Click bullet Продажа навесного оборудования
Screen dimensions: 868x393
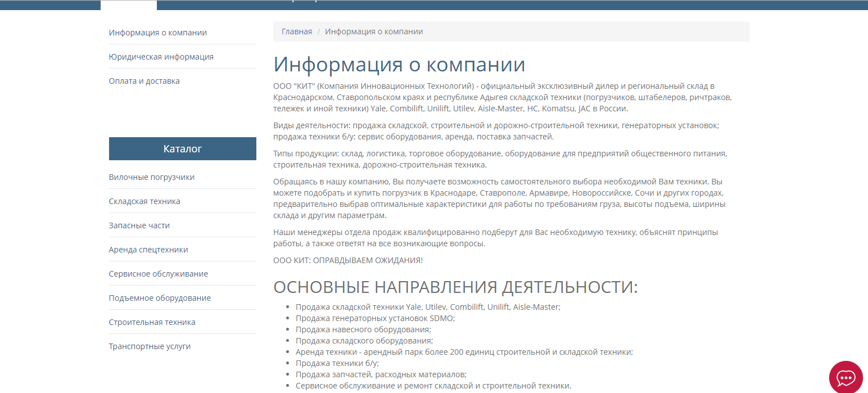click(x=363, y=329)
